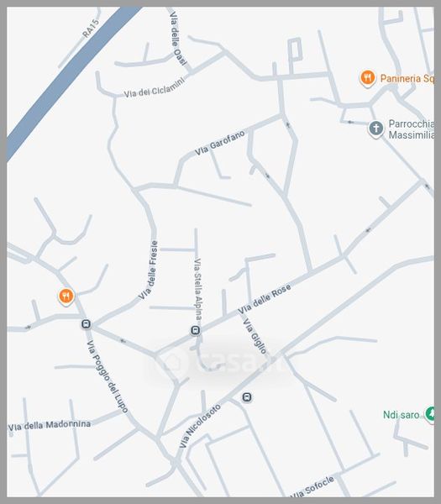Click the Via della Madonnina street label
The image size is (441, 504).
[x=50, y=426]
